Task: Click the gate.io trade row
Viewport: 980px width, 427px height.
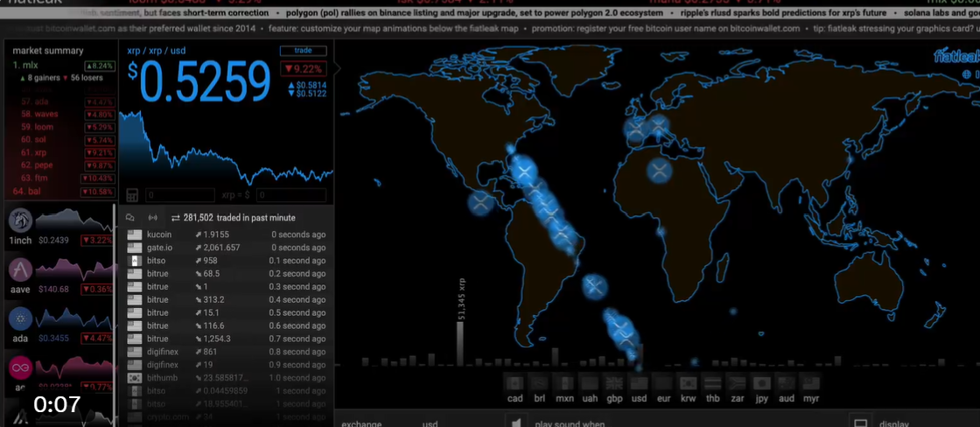Action: (x=227, y=248)
